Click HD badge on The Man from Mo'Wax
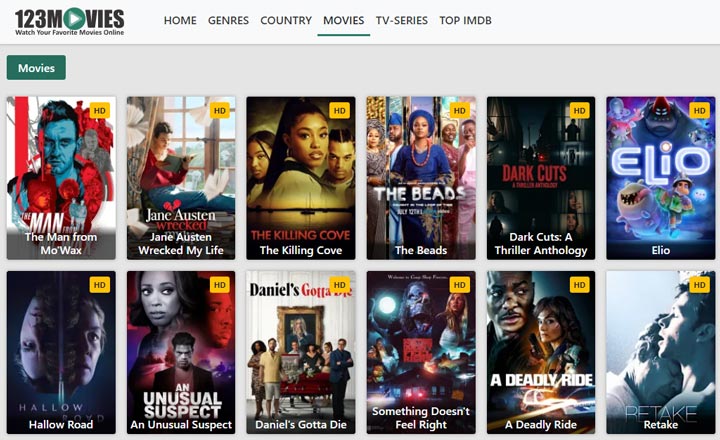Screen dimensions: 720x440 (x=100, y=111)
